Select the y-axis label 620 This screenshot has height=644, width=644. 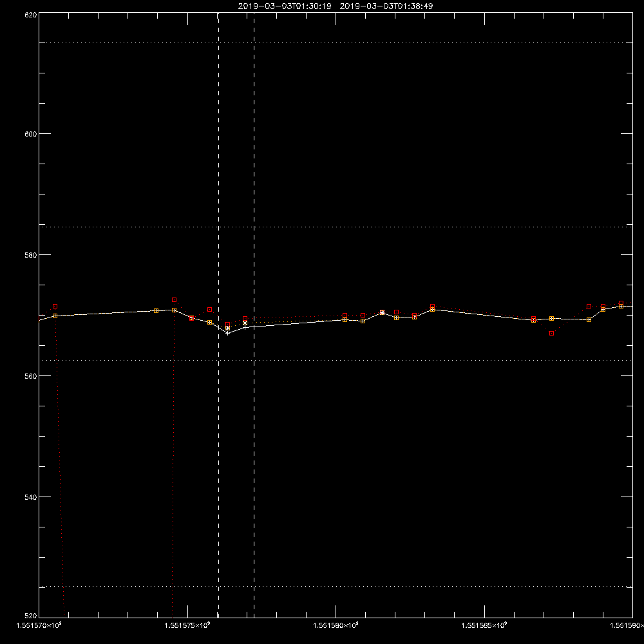coord(31,15)
